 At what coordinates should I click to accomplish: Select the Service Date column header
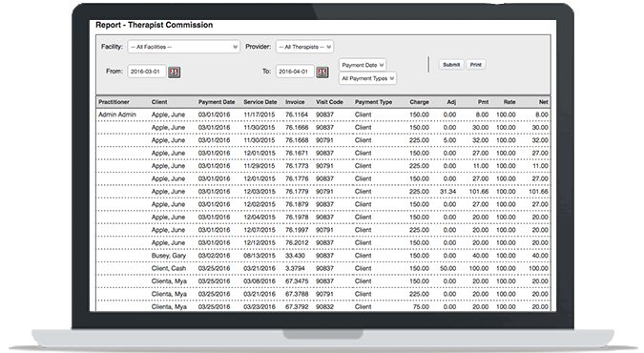click(260, 102)
